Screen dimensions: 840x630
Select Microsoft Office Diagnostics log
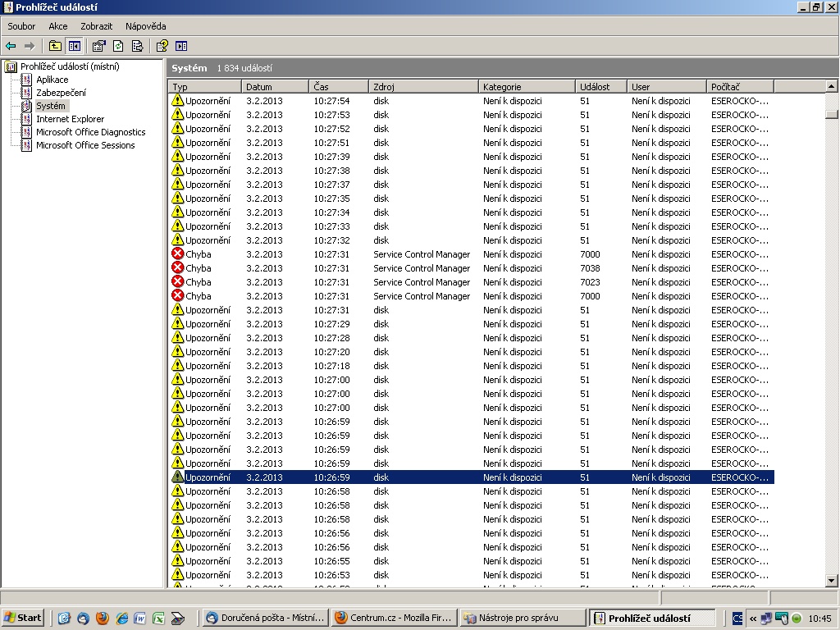[x=90, y=132]
